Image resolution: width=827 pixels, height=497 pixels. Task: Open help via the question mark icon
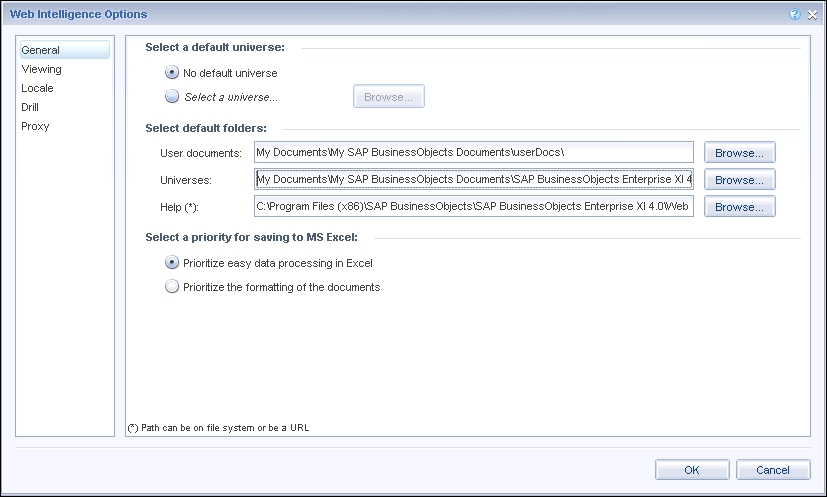click(x=794, y=15)
